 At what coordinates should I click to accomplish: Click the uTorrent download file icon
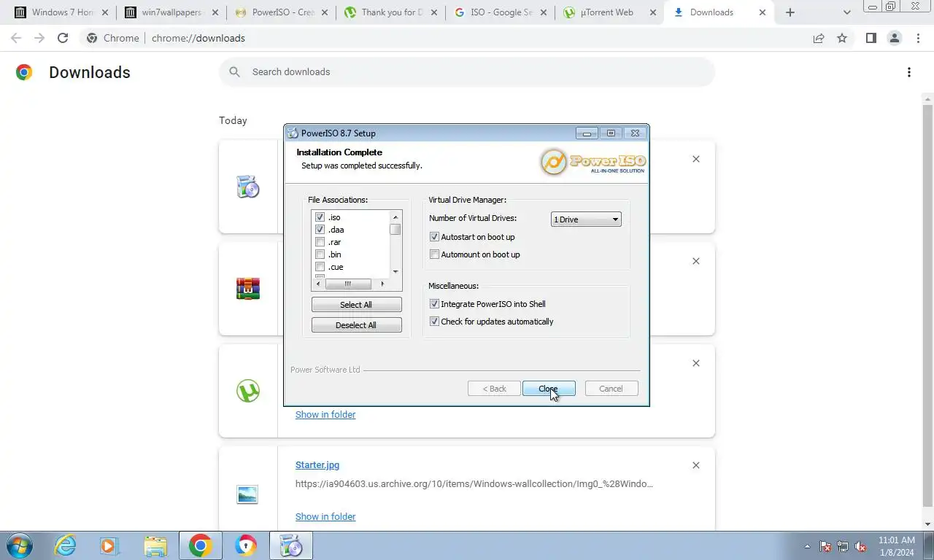(248, 391)
